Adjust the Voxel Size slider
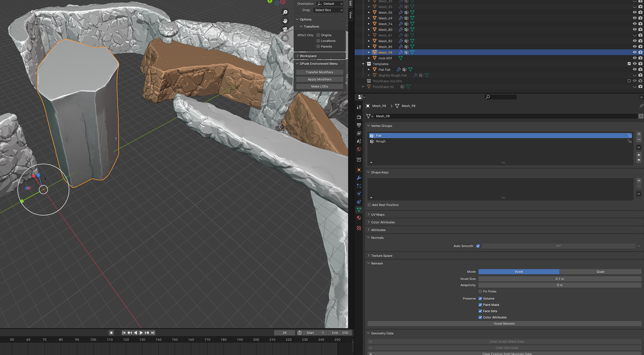644x355 pixels. point(559,279)
